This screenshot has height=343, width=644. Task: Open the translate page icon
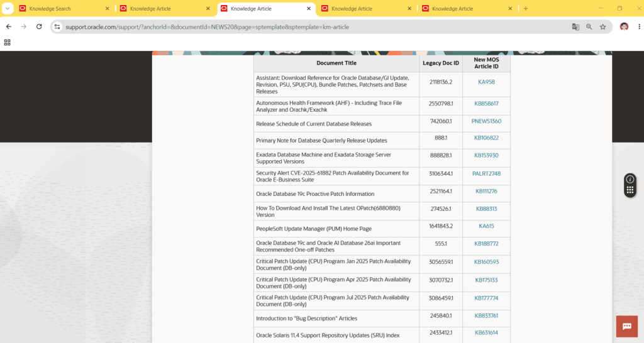[575, 26]
